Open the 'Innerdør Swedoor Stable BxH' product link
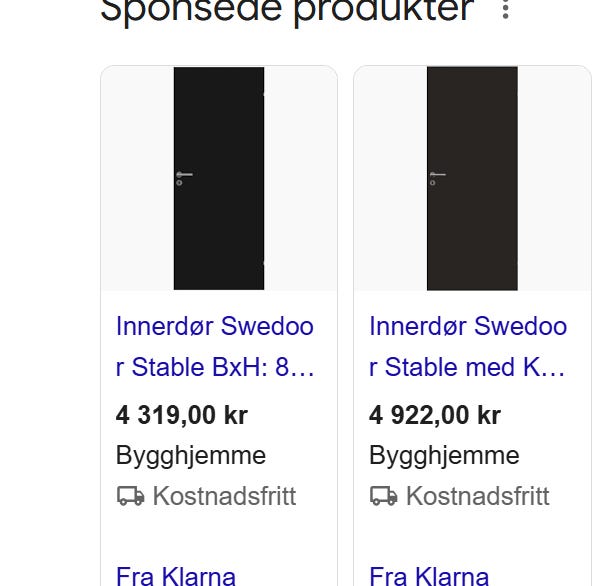600x586 pixels. 215,347
